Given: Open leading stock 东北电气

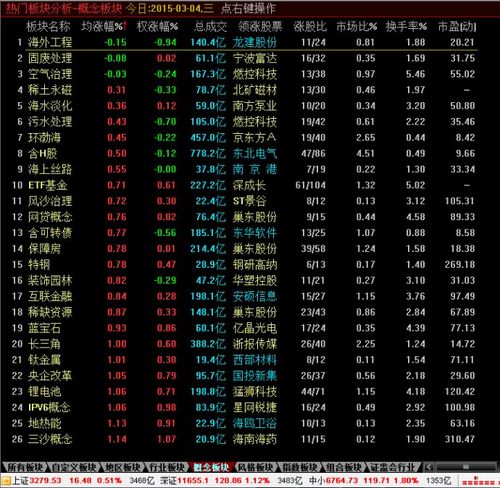Looking at the screenshot, I should pyautogui.click(x=255, y=153).
